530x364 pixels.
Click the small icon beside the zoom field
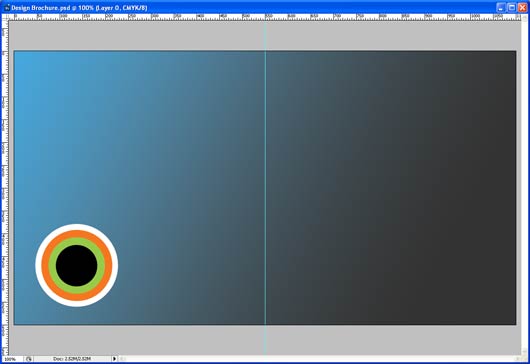[x=29, y=359]
